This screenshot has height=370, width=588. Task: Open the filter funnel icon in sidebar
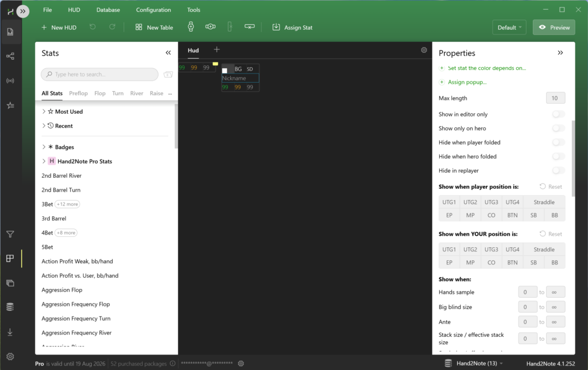pos(10,234)
